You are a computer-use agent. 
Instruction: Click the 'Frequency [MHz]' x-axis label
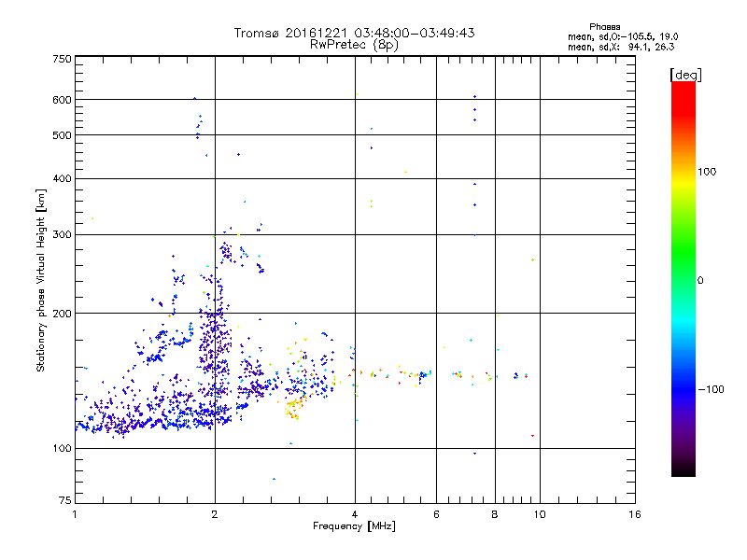point(354,526)
